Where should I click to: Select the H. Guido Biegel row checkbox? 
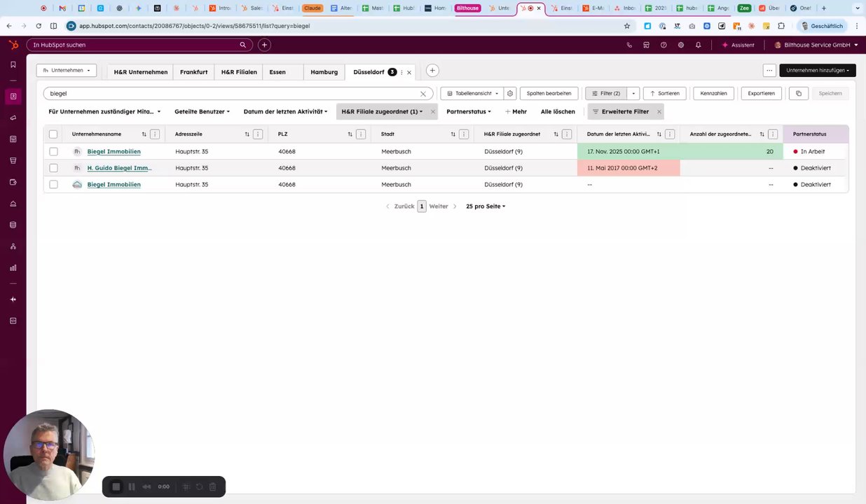pos(53,168)
